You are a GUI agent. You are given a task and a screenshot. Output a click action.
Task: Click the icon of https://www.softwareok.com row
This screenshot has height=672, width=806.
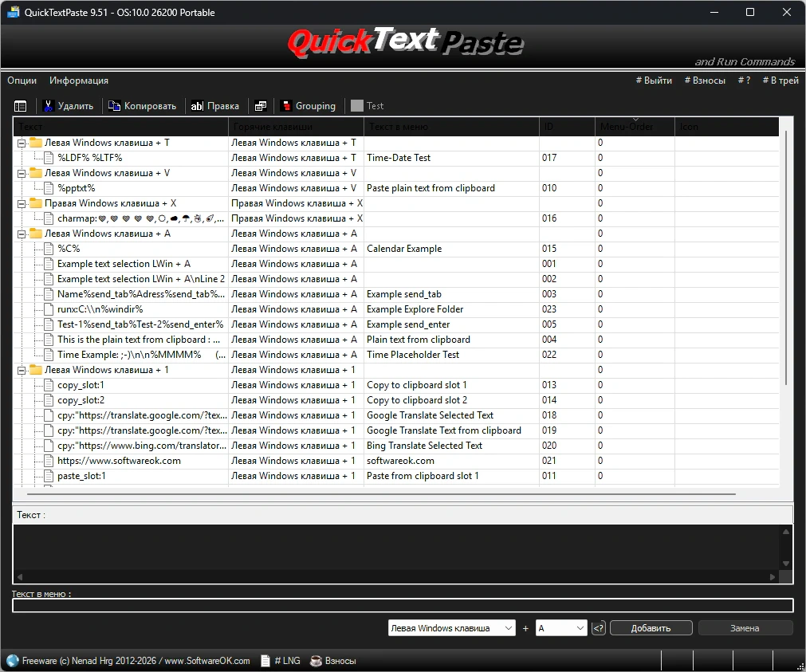[49, 461]
